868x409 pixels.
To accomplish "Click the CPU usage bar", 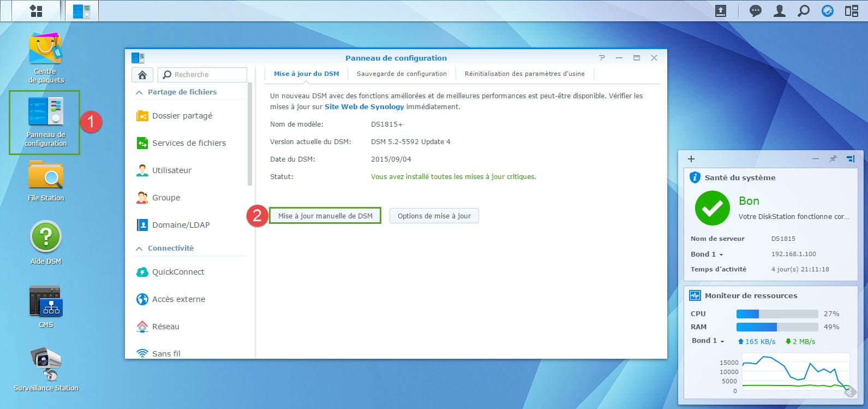I will click(x=777, y=314).
